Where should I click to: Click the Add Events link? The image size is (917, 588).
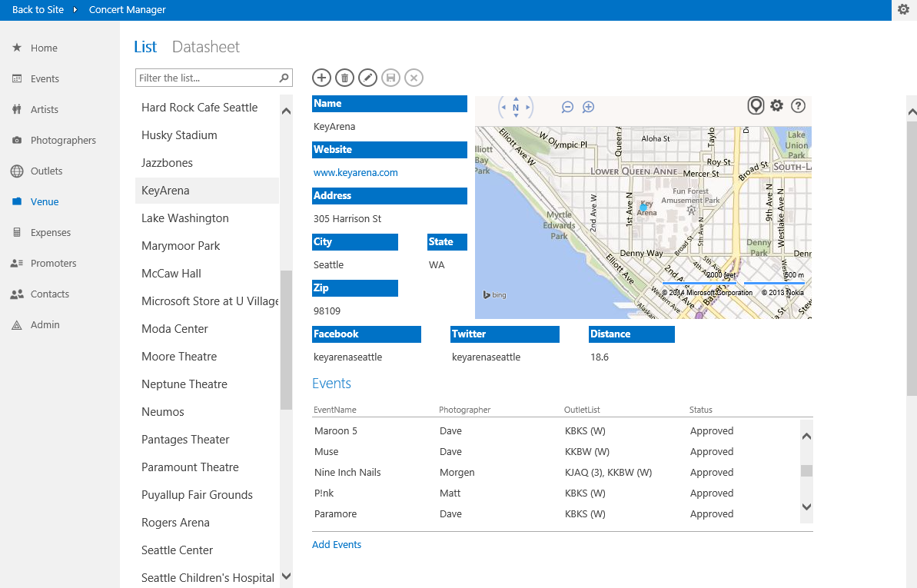coord(336,545)
